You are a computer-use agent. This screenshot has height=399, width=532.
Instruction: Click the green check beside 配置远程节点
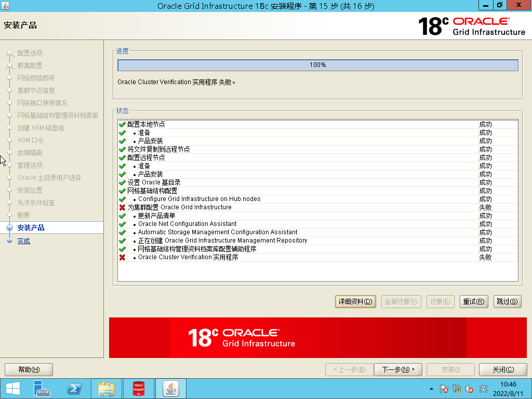(123, 158)
